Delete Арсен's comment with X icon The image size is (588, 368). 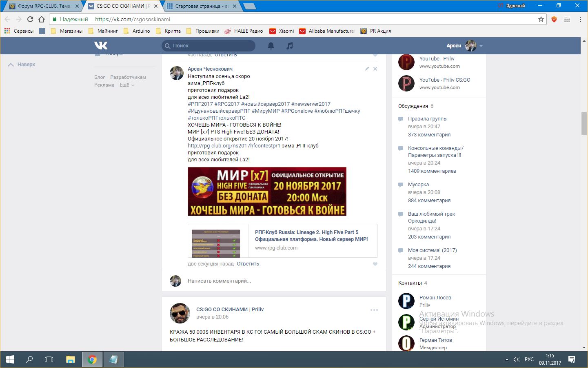coord(375,69)
